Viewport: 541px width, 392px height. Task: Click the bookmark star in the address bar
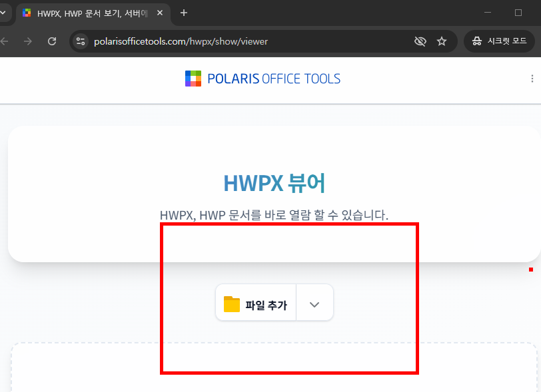click(442, 41)
